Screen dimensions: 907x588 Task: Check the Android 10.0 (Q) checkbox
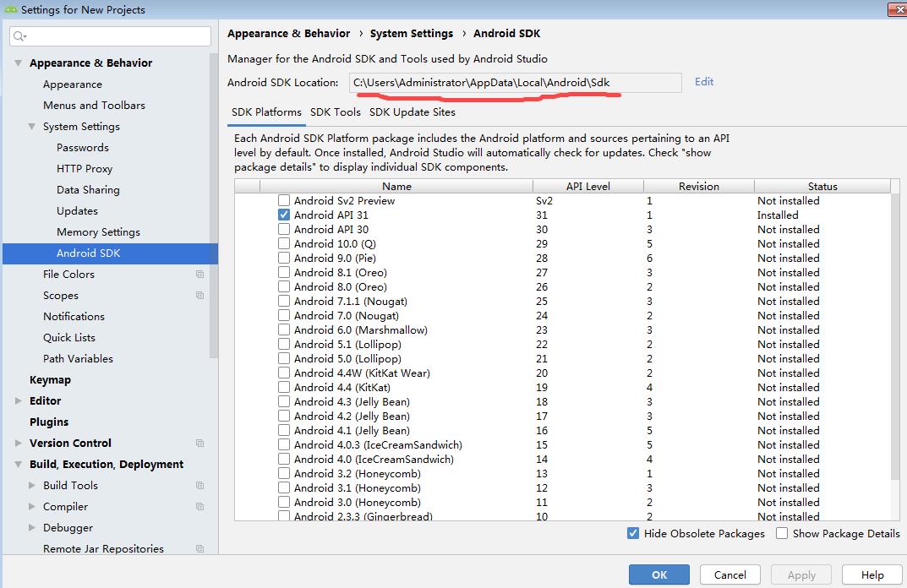tap(283, 243)
